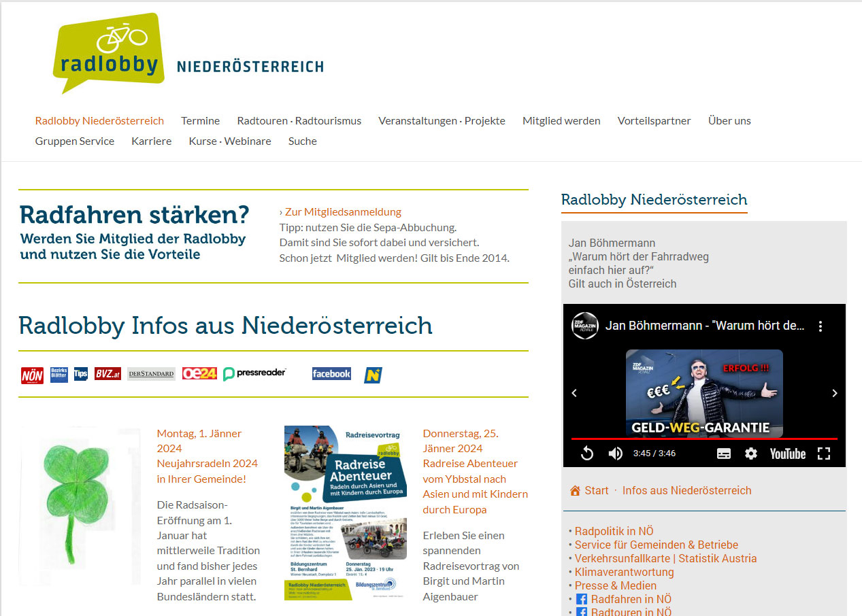Open the pressreader logo
Screen dimensions: 862x616
click(254, 373)
